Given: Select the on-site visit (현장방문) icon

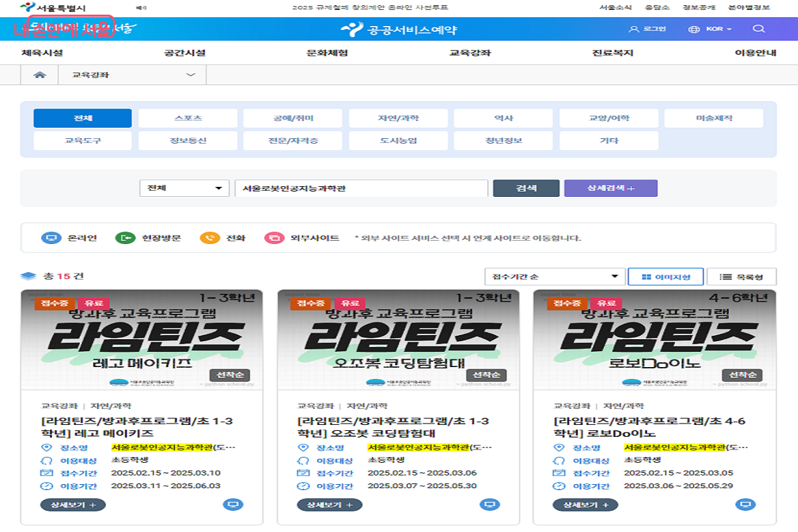Looking at the screenshot, I should point(125,238).
